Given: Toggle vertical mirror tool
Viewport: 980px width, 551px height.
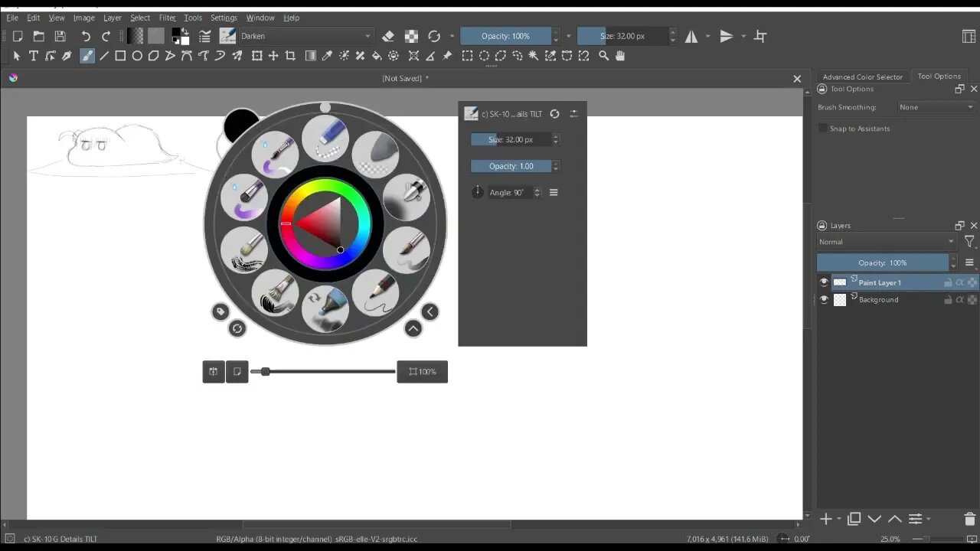Looking at the screenshot, I should pyautogui.click(x=727, y=36).
